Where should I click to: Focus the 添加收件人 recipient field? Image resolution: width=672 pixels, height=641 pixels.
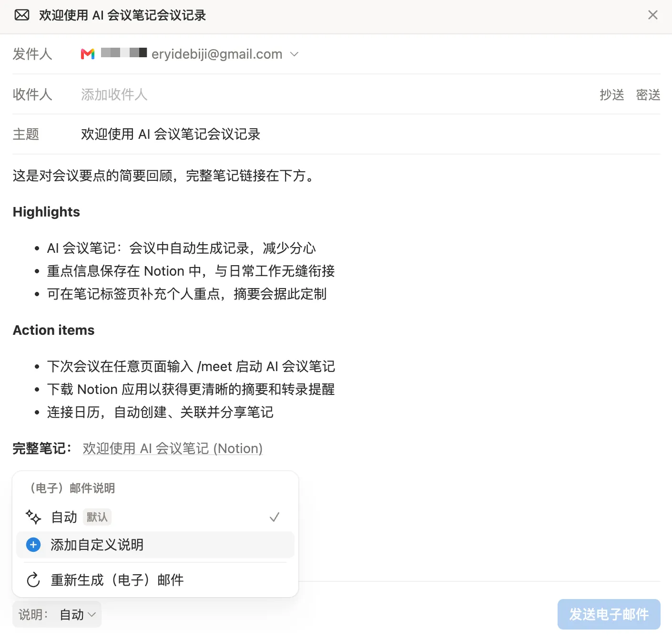(114, 94)
